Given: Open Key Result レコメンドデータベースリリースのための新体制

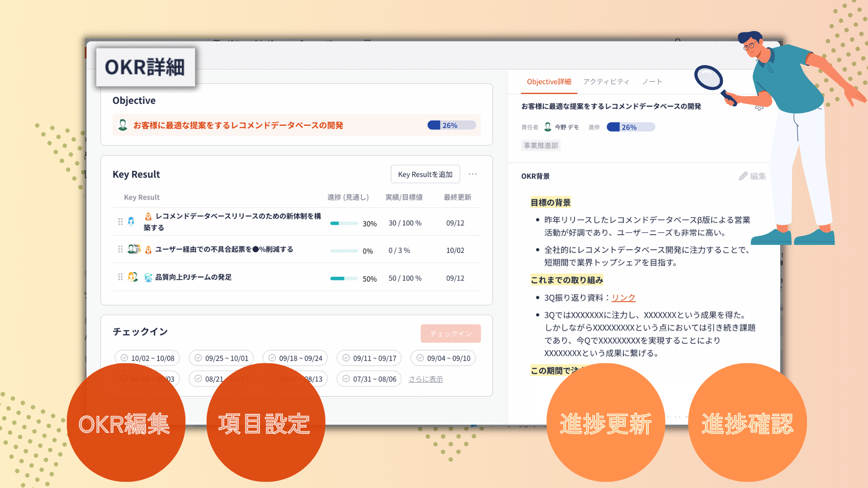Looking at the screenshot, I should 232,222.
